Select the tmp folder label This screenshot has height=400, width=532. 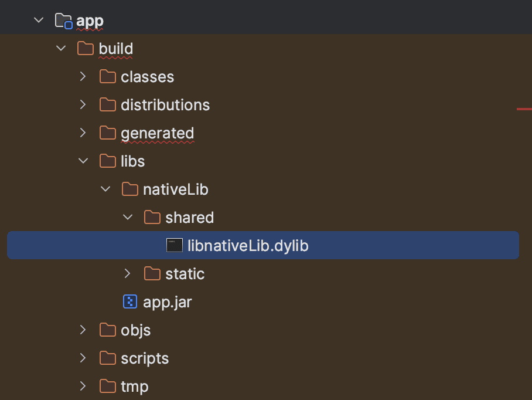[x=135, y=387]
